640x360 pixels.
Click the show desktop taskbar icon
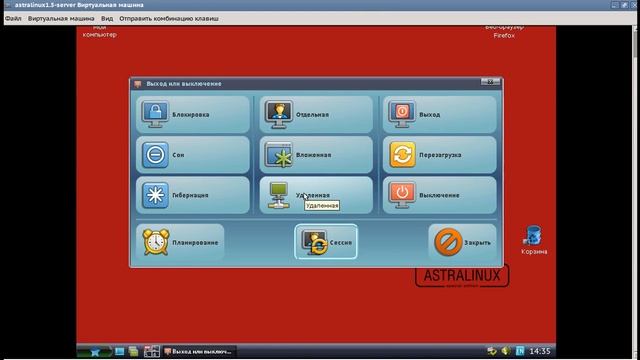(x=119, y=351)
